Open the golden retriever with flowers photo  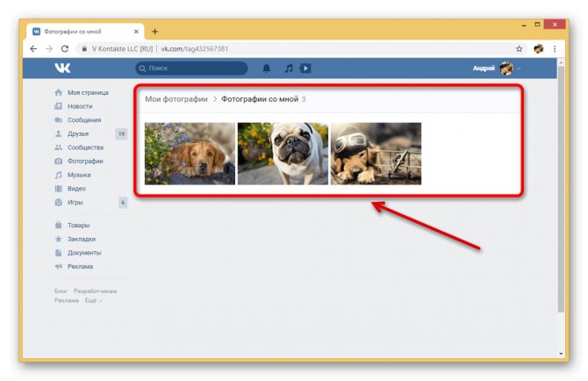[x=190, y=154]
